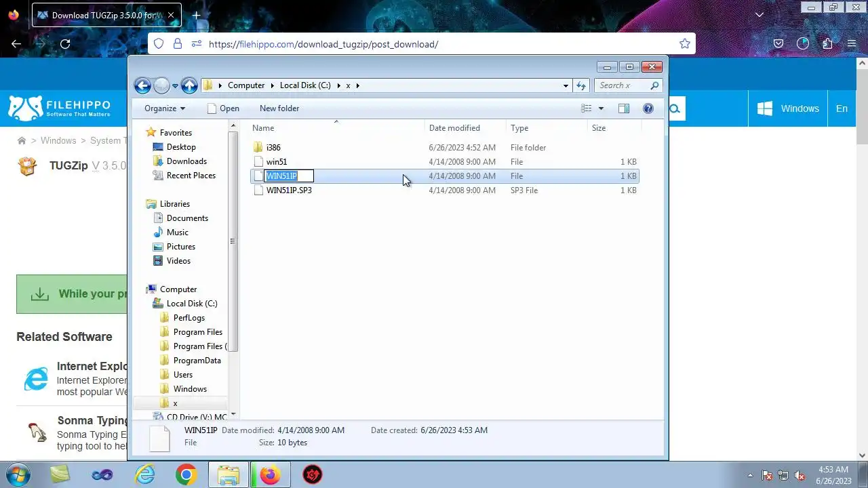The height and width of the screenshot is (488, 868).
Task: Click the Explorer Back arrow button
Action: 142,85
